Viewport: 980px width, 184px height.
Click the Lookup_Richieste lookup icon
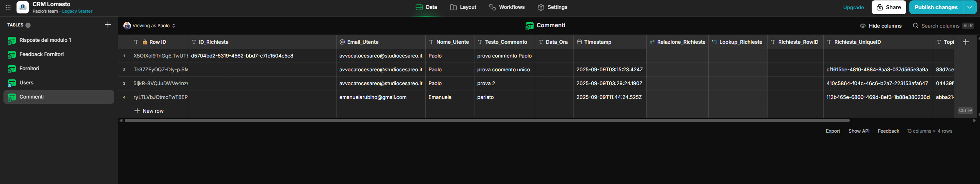tap(715, 42)
